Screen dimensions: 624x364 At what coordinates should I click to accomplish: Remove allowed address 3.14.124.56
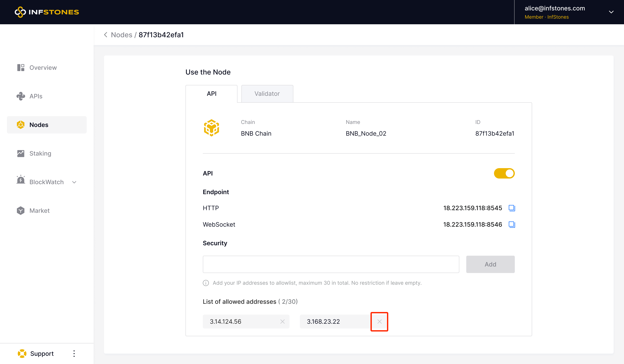click(282, 321)
